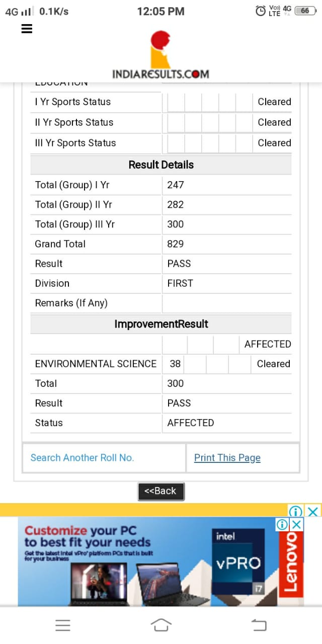Tap the alarm clock status icon
Screen dimensions: 322x644
coord(260,11)
